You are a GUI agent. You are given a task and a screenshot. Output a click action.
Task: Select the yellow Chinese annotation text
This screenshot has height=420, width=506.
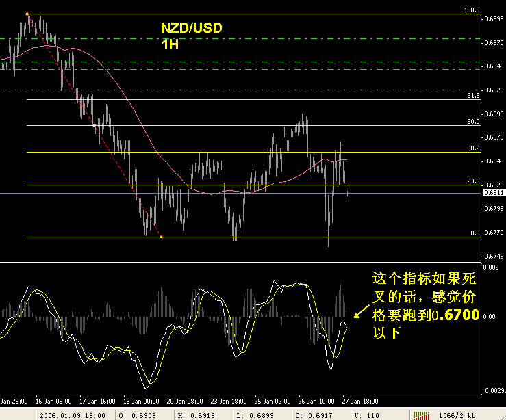click(425, 305)
